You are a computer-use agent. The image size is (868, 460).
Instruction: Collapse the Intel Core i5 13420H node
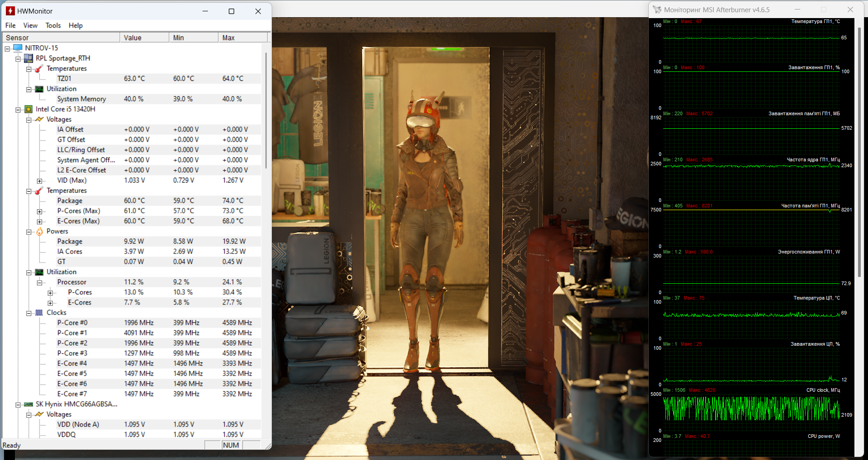point(18,110)
